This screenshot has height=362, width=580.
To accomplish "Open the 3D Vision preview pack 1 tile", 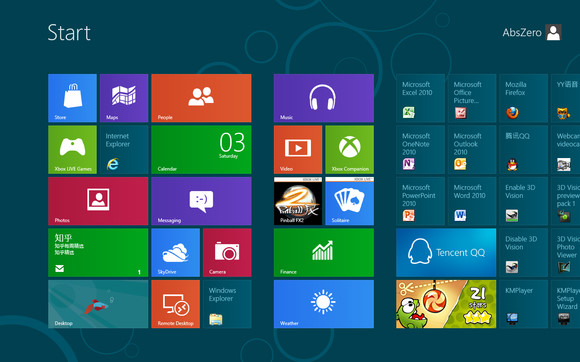I will tap(566, 201).
